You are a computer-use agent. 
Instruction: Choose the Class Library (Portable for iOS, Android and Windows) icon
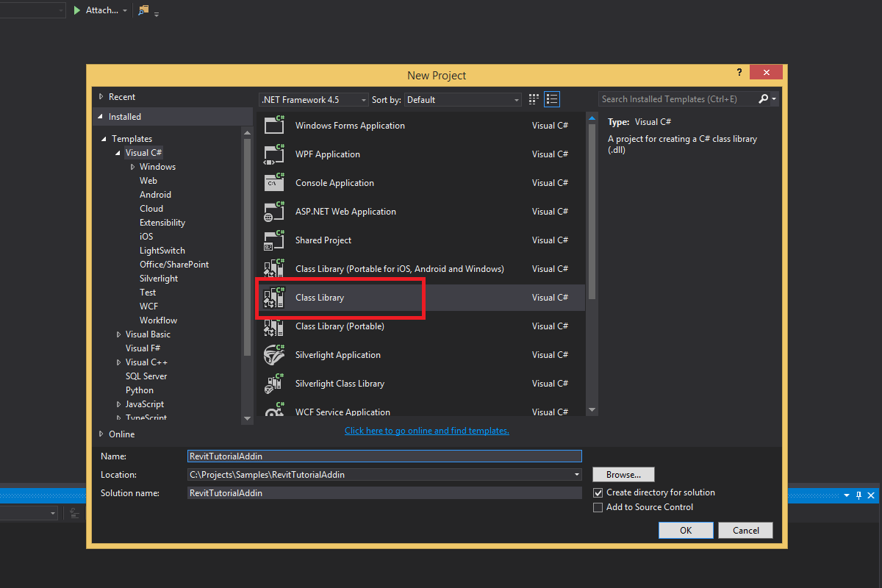tap(274, 268)
